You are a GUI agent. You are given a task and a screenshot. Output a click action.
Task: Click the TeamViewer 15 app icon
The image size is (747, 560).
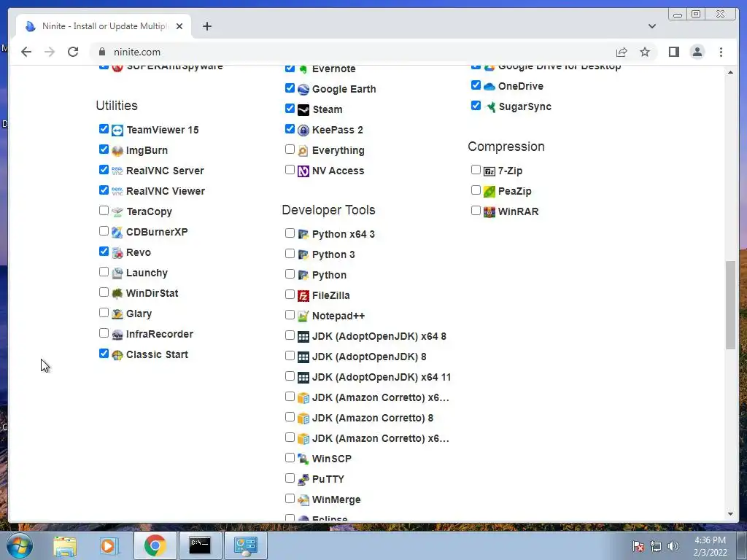pos(117,130)
